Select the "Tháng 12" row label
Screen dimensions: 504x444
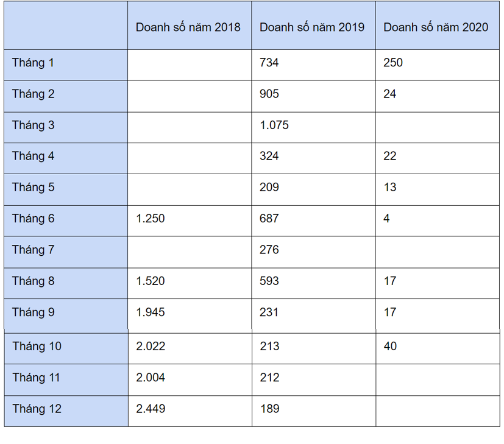37,409
